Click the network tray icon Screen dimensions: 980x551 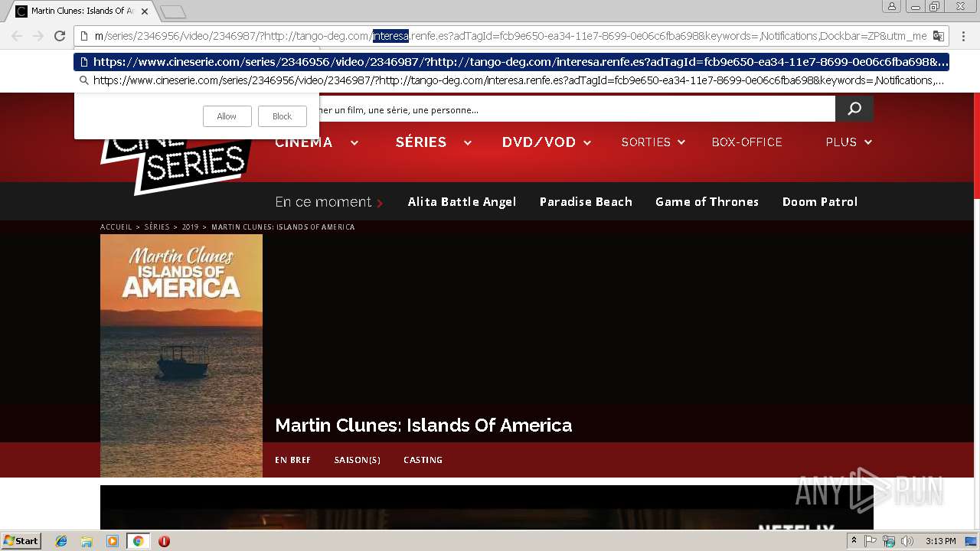(x=889, y=541)
